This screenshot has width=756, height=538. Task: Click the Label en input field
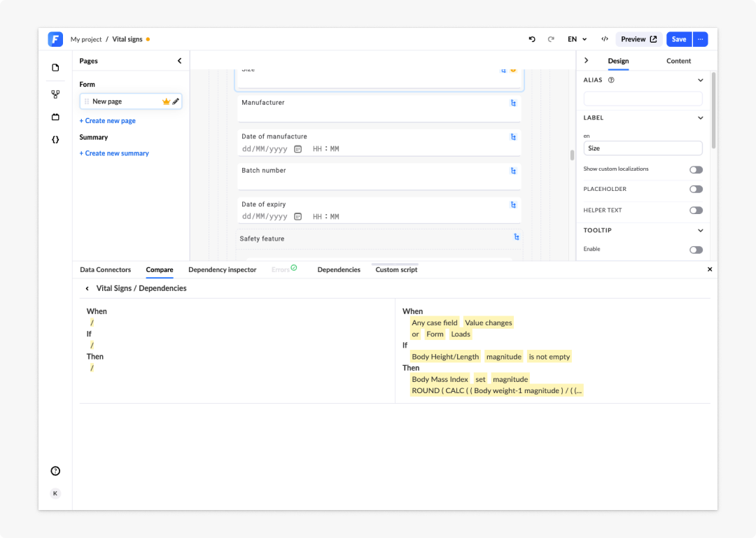click(643, 148)
